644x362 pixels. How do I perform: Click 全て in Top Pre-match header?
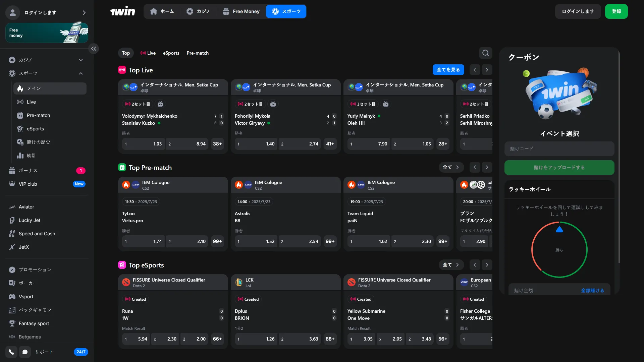tap(451, 167)
